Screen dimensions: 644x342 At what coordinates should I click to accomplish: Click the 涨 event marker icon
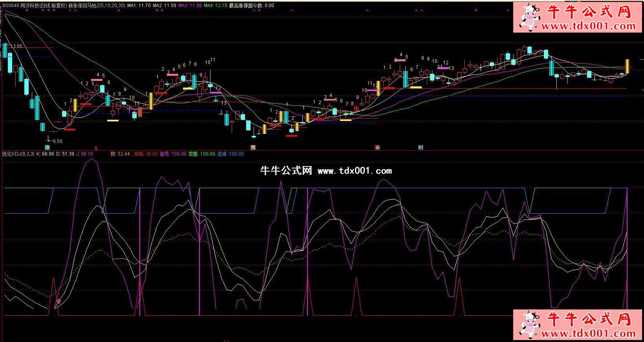pos(377,148)
